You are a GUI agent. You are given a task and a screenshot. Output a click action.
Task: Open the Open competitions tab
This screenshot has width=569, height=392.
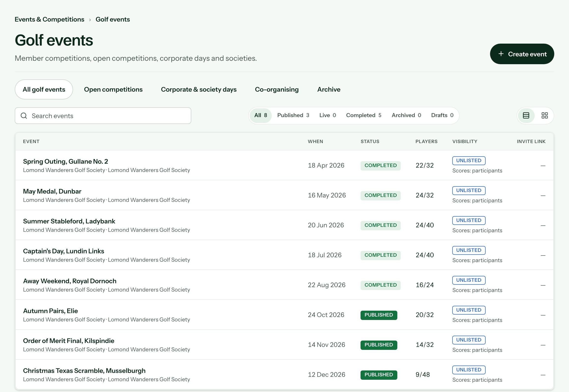tap(113, 89)
